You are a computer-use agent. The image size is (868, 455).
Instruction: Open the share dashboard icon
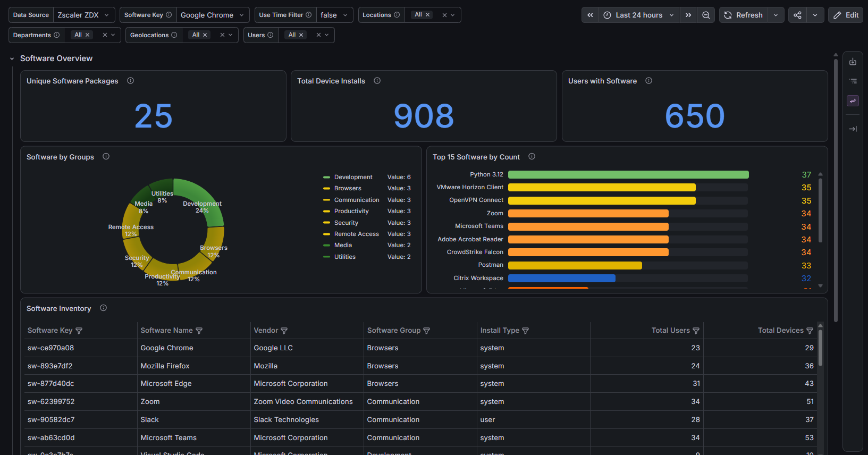(x=797, y=15)
